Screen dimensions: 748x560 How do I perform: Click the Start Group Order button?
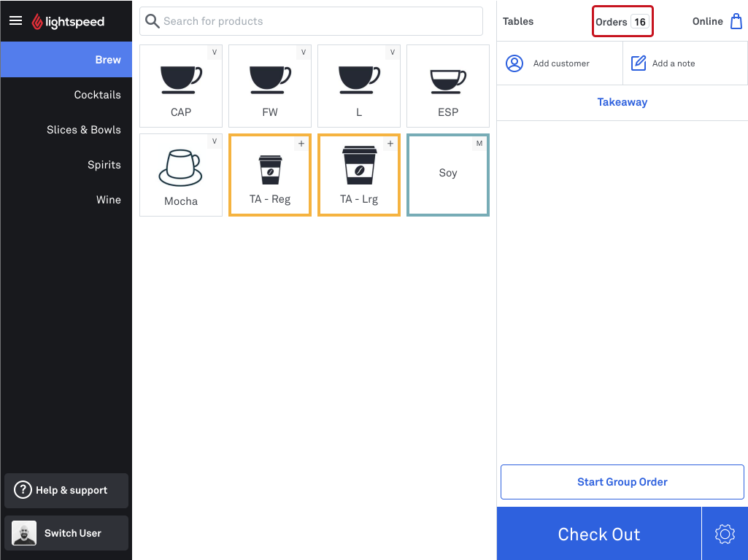tap(622, 482)
